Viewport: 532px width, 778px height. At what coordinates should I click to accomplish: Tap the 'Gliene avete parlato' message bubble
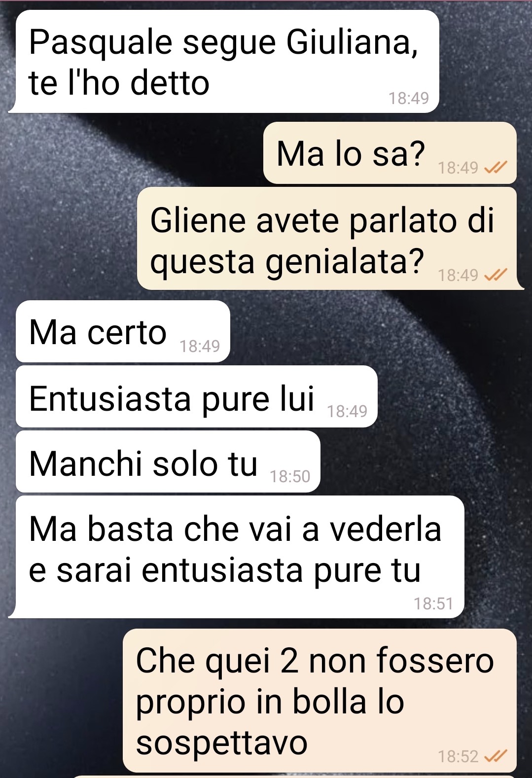(x=327, y=239)
